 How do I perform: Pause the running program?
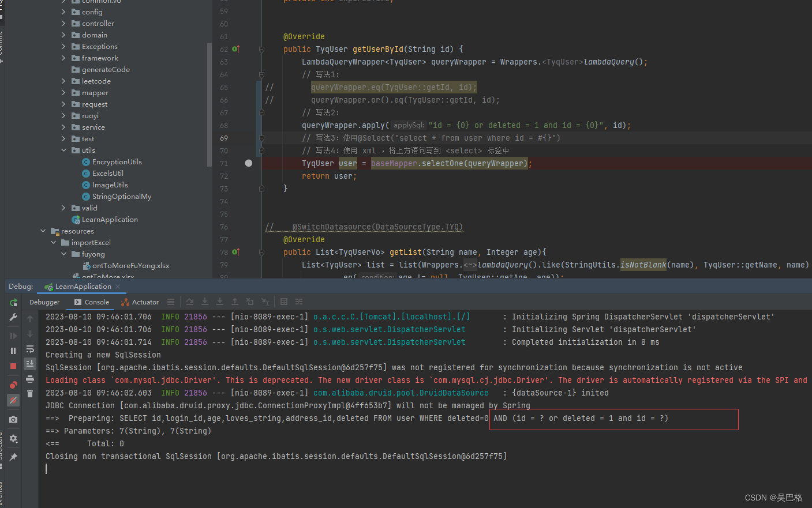point(13,351)
